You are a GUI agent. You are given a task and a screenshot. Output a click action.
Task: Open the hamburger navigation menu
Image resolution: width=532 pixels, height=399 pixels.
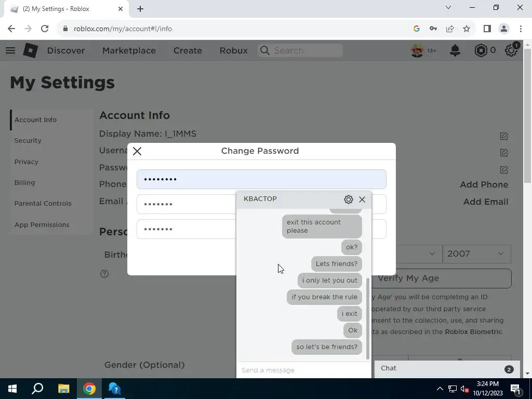click(x=10, y=50)
